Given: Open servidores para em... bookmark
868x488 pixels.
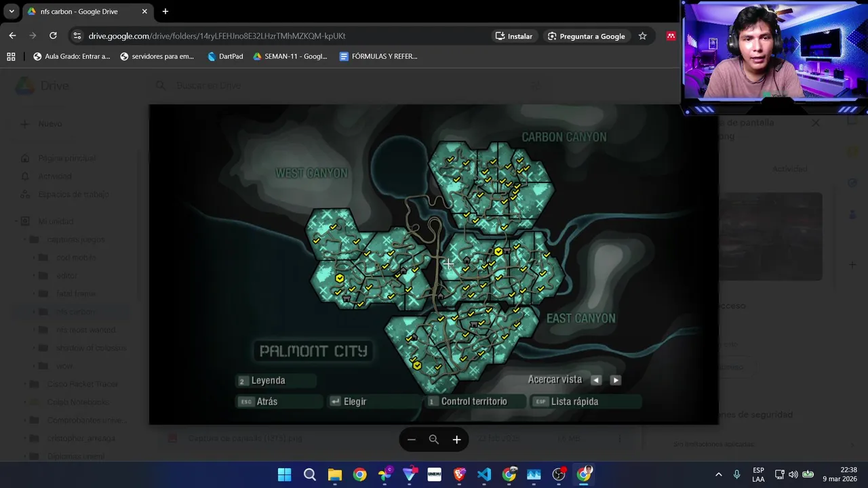Looking at the screenshot, I should pos(157,56).
